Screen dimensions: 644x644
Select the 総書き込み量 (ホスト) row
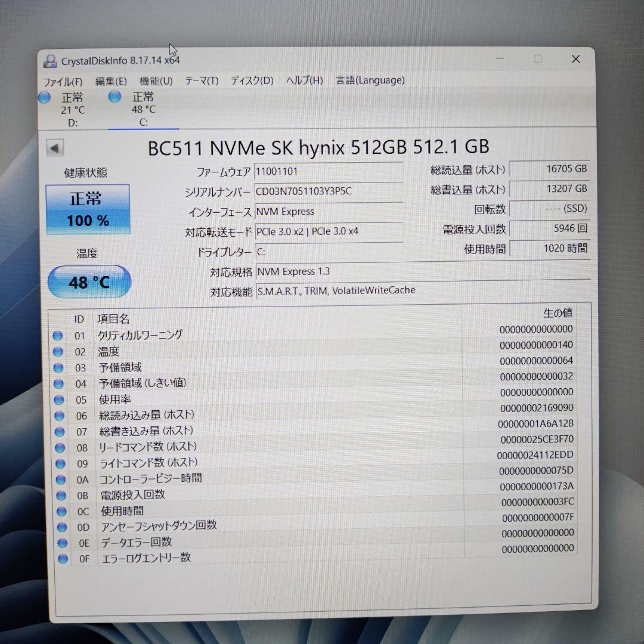pos(315,428)
